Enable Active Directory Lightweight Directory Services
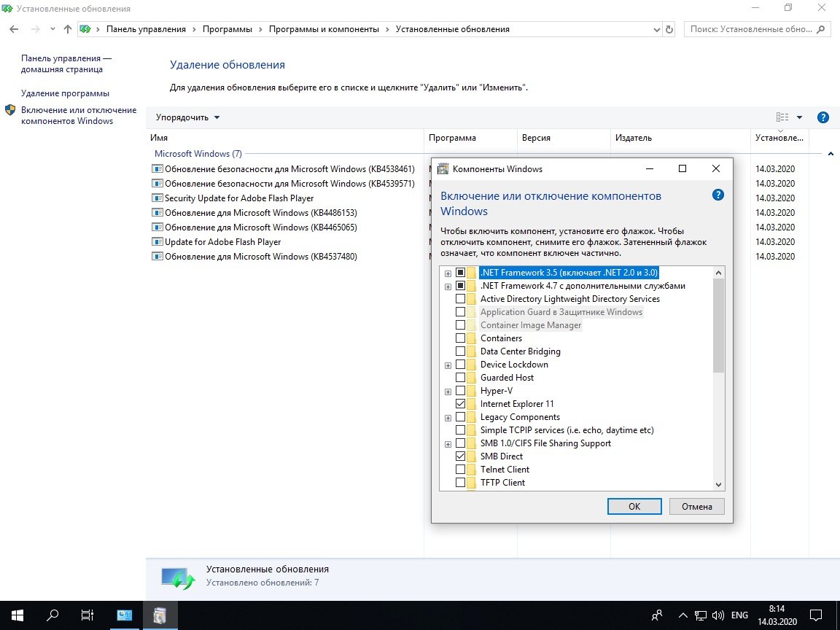 tap(460, 299)
